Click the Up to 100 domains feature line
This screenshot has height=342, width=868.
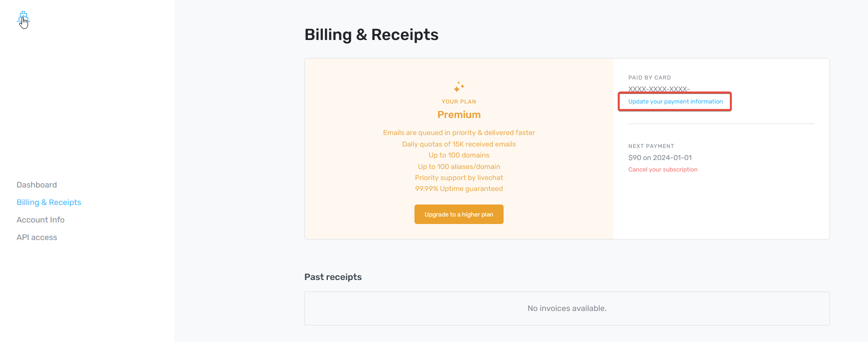(459, 155)
